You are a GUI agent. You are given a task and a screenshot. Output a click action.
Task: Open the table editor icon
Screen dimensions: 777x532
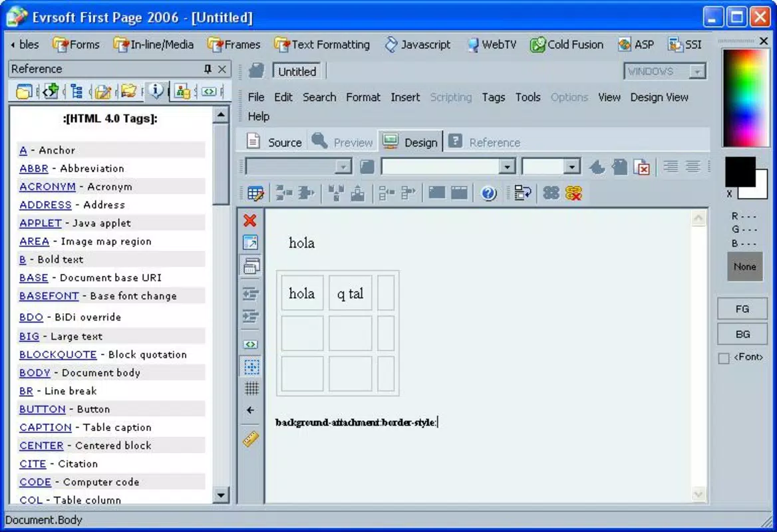[255, 194]
